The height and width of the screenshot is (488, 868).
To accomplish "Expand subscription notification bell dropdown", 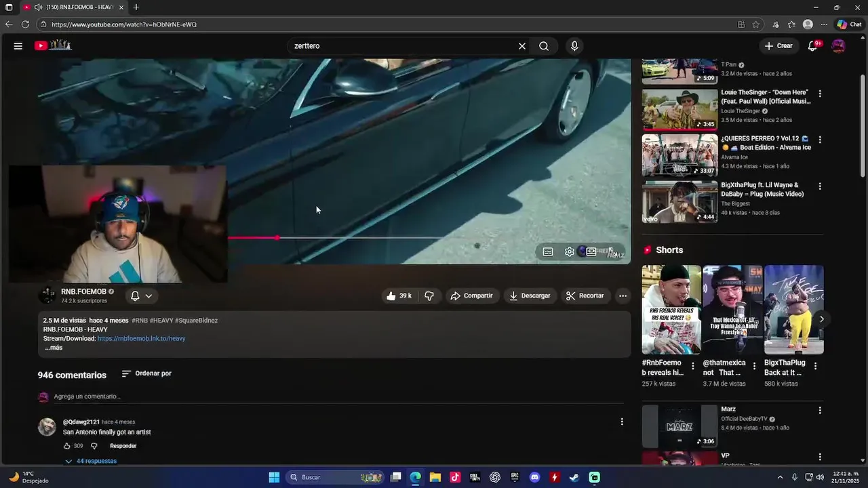I will 142,296.
